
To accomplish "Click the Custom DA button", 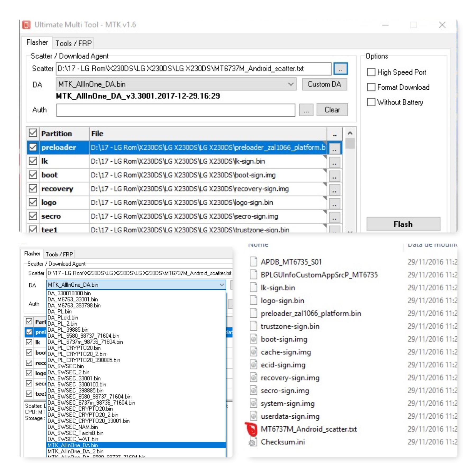I will point(324,84).
